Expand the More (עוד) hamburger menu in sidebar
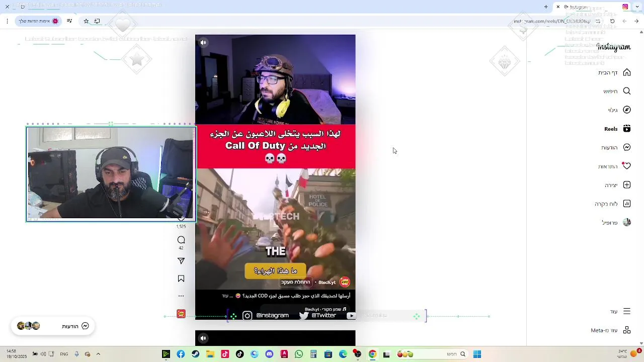The image size is (644, 362). [x=620, y=311]
